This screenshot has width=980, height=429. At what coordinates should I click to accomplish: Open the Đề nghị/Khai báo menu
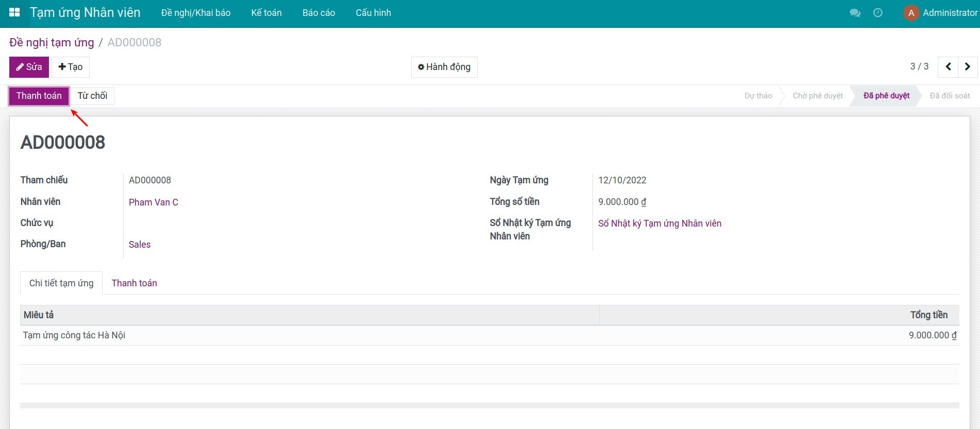pyautogui.click(x=196, y=13)
